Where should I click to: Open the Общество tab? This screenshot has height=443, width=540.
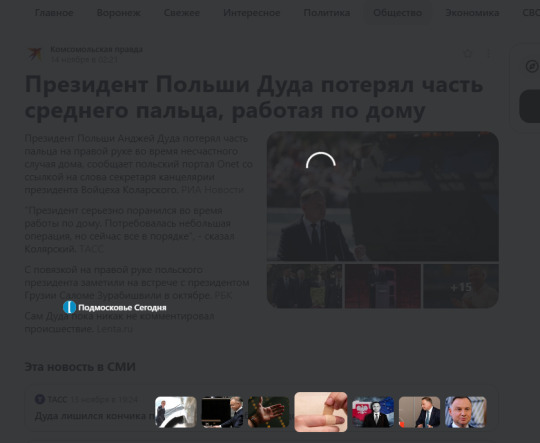(397, 13)
